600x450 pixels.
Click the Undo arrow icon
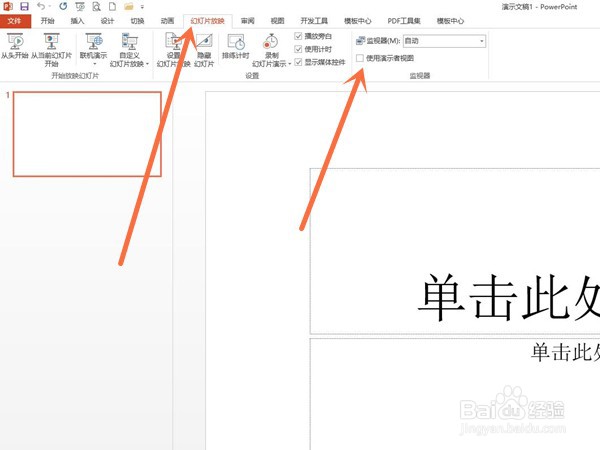click(41, 6)
